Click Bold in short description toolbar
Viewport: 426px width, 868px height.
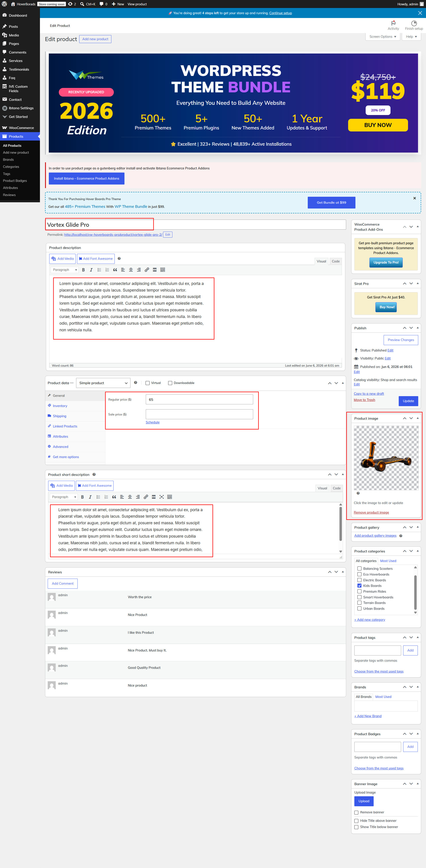[x=82, y=497]
